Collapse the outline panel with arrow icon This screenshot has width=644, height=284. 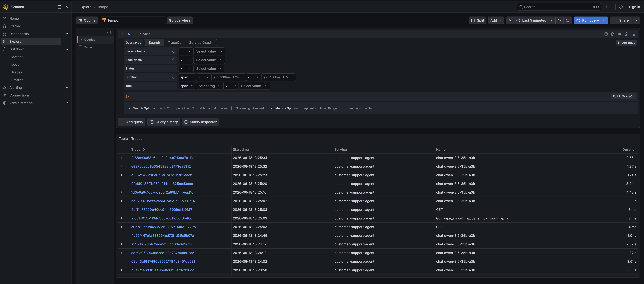pos(109,32)
